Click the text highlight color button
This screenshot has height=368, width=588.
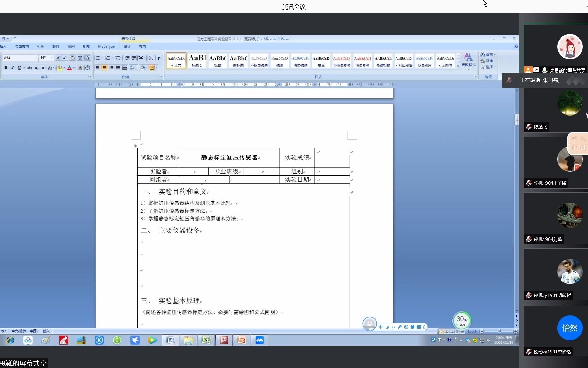click(x=60, y=68)
